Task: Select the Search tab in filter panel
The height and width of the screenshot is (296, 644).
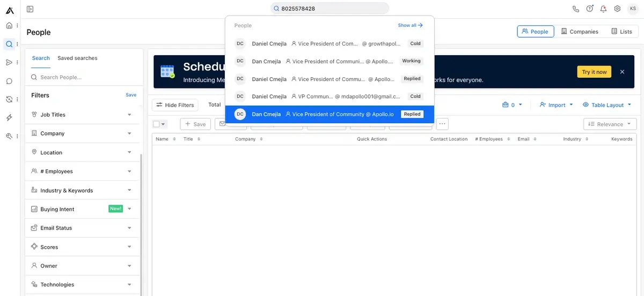Action: 41,58
